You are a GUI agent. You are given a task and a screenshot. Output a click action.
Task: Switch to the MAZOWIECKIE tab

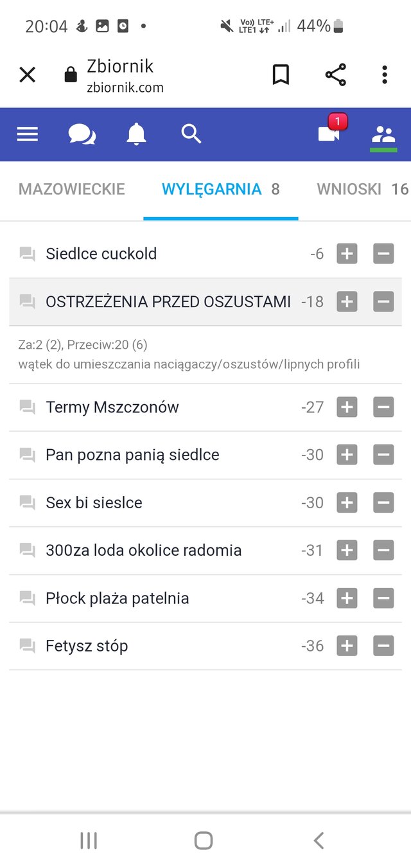(x=72, y=190)
